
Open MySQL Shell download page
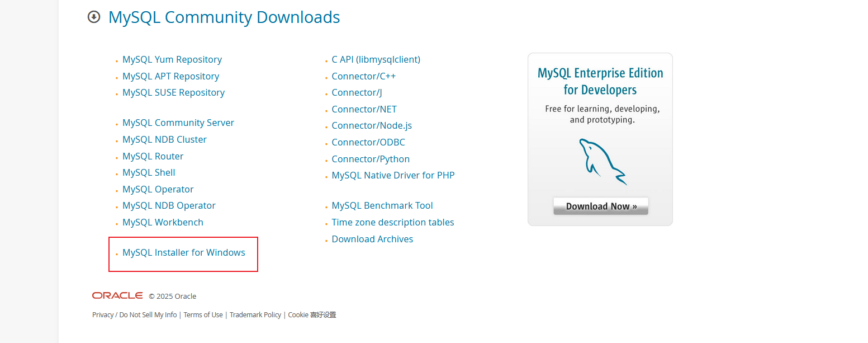pyautogui.click(x=149, y=172)
